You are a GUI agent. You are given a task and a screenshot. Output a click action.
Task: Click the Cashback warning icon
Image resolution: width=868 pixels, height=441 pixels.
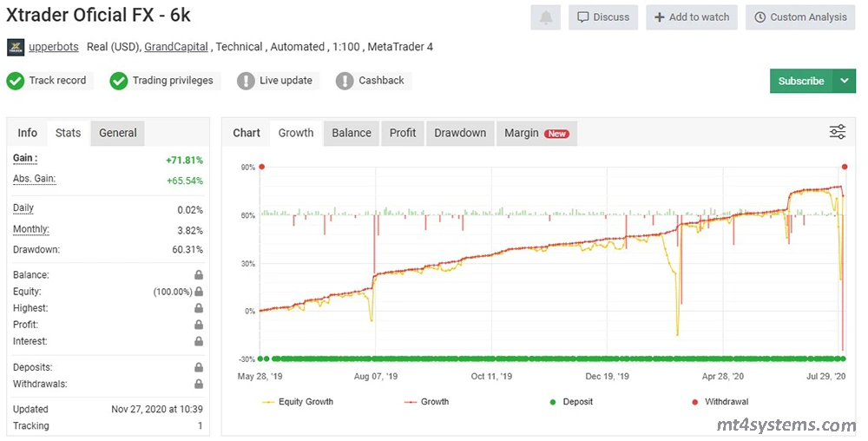[345, 81]
